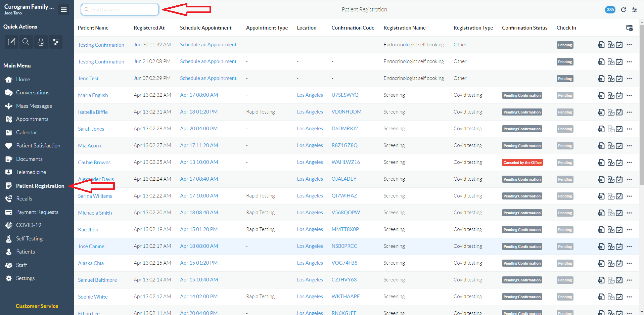Open filter settings icon at top right
This screenshot has height=315, width=644.
(x=634, y=10)
